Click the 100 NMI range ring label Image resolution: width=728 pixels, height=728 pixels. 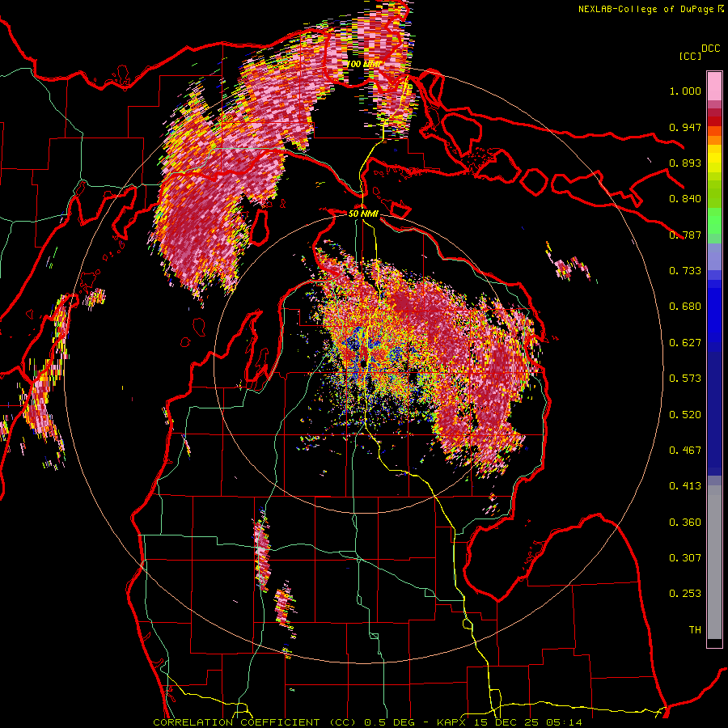pos(365,64)
